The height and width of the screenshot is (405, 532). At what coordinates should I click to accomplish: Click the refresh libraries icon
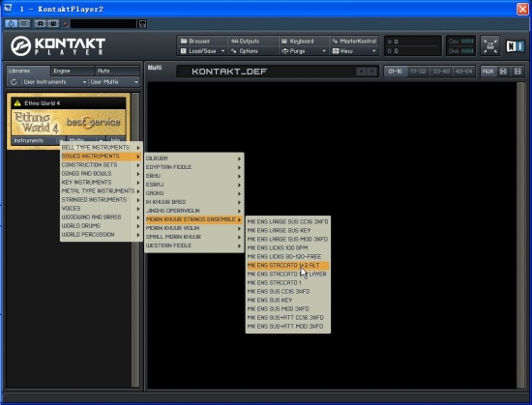tap(14, 82)
